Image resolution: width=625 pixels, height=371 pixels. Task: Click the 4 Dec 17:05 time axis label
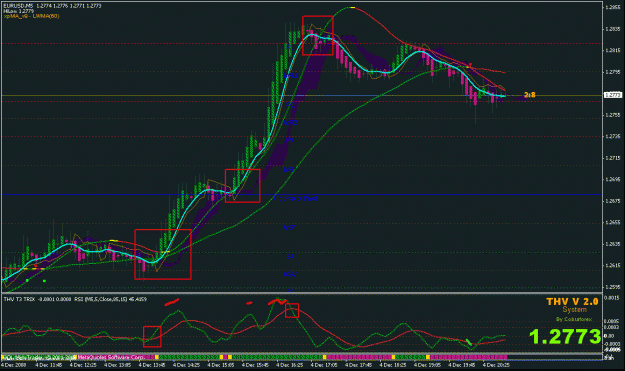[324, 365]
